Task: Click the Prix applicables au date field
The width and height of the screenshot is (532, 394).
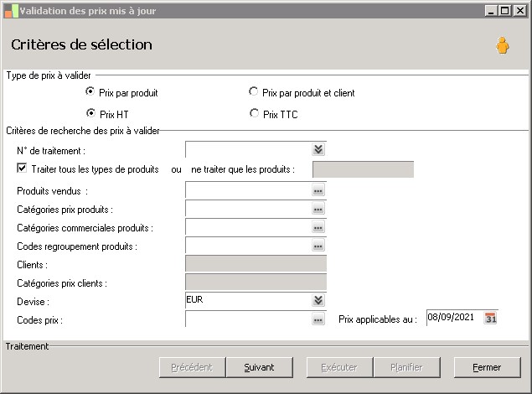Action: click(x=453, y=318)
